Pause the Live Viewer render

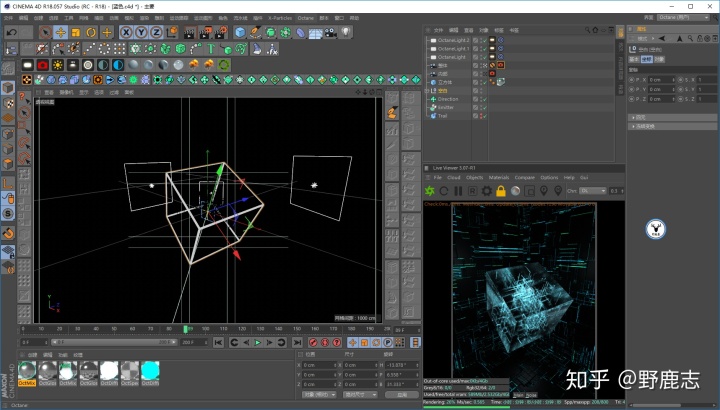(x=458, y=191)
